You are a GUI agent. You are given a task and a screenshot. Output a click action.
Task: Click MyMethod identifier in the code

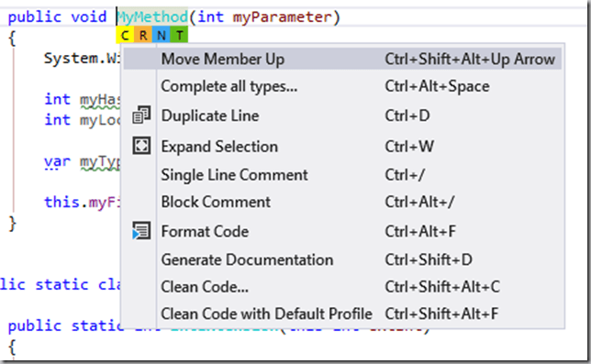point(152,17)
